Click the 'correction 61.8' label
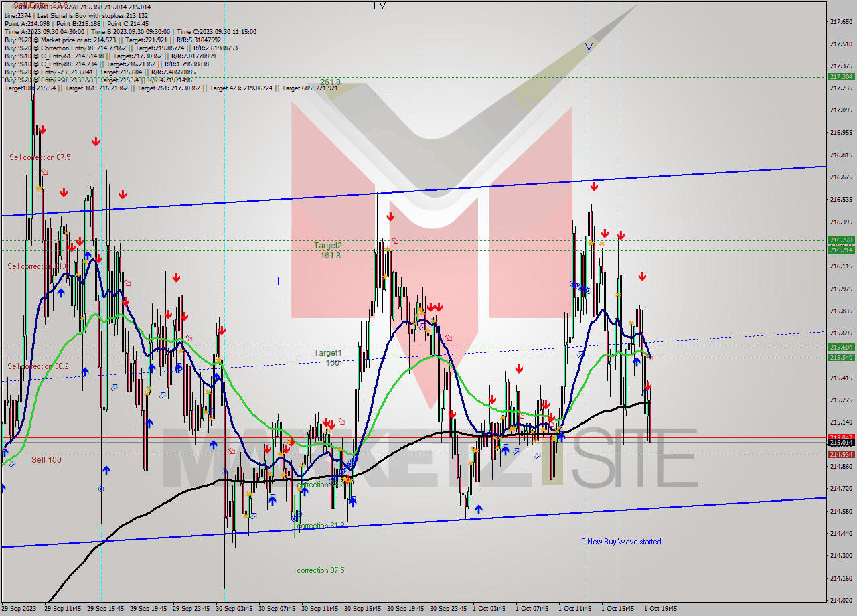The image size is (857, 616). 321,526
